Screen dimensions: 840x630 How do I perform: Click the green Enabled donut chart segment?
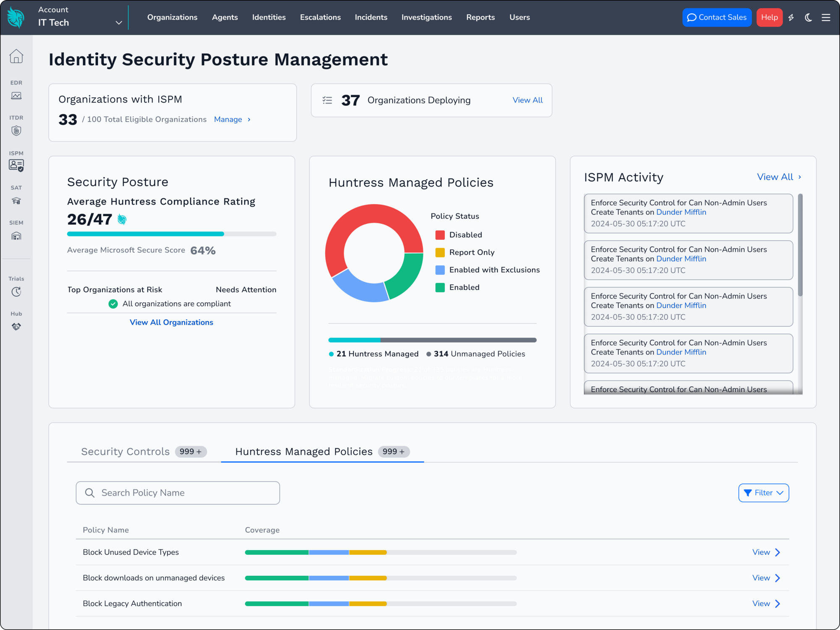(407, 275)
